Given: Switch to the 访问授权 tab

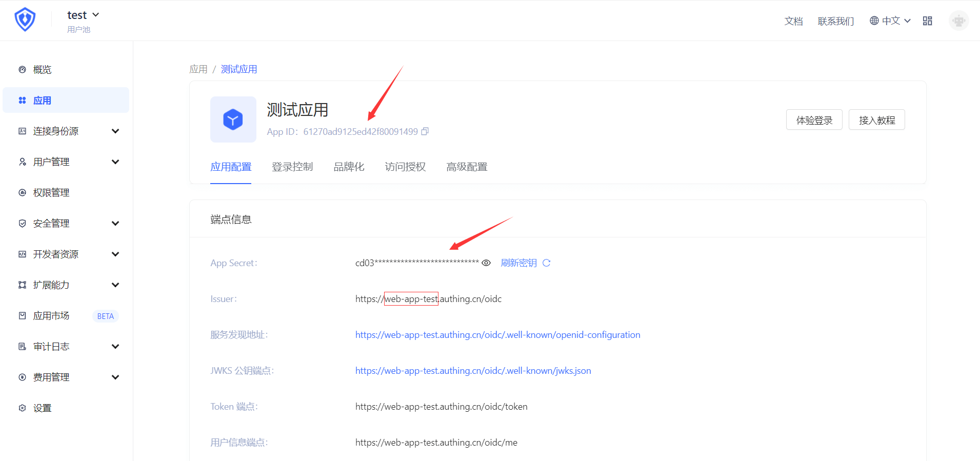Looking at the screenshot, I should (x=405, y=167).
